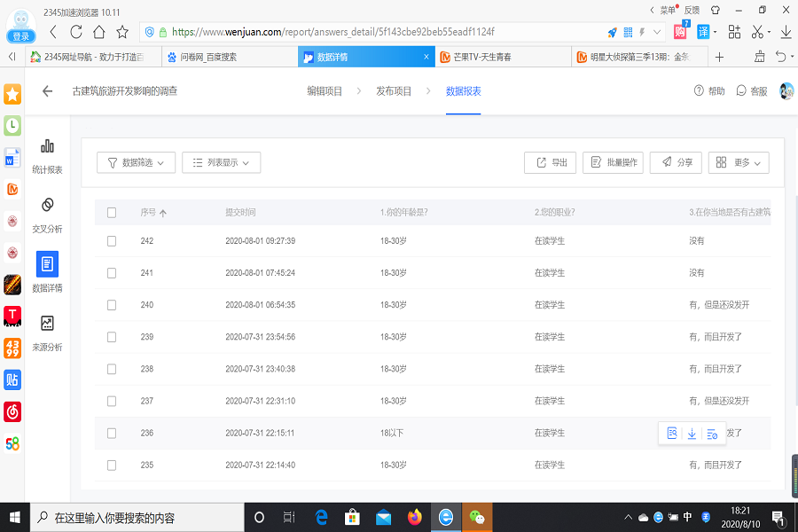Sort by 序号 column header arrow
The height and width of the screenshot is (532, 798).
coord(163,213)
